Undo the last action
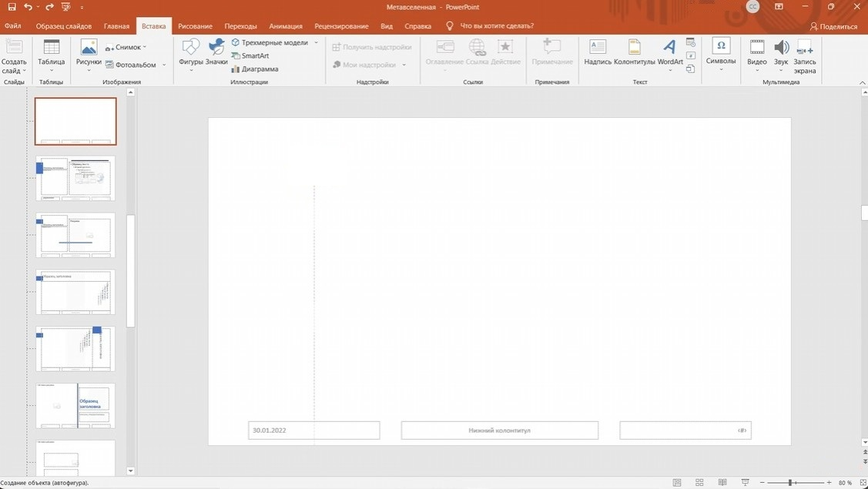 click(28, 7)
